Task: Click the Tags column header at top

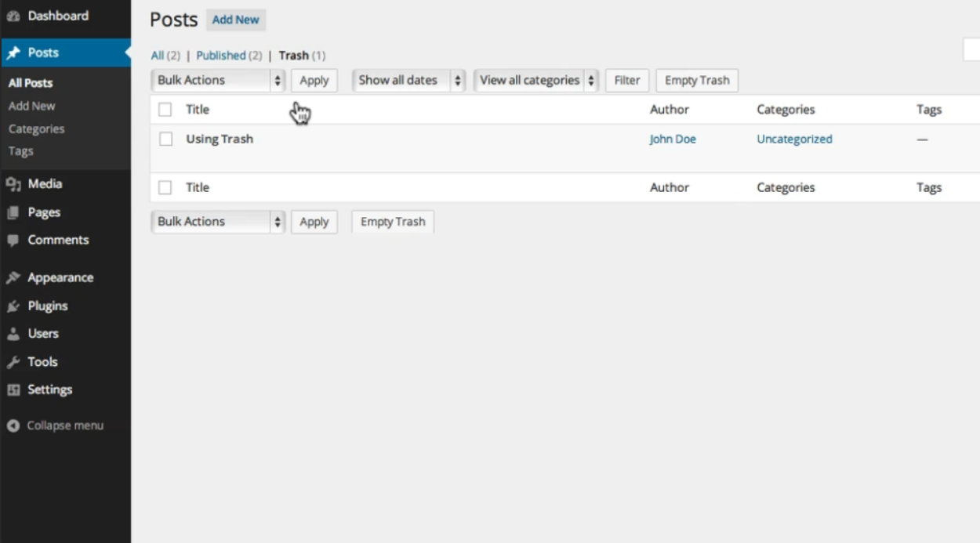Action: tap(929, 110)
